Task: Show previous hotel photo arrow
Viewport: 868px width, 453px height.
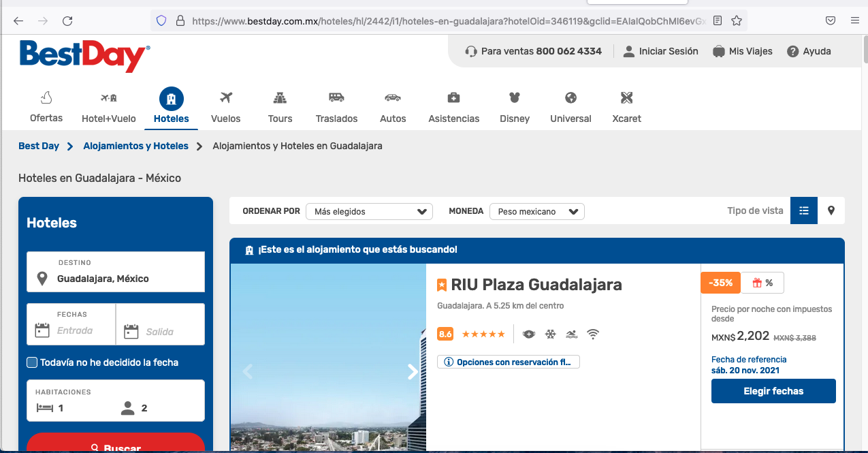Action: click(x=248, y=371)
